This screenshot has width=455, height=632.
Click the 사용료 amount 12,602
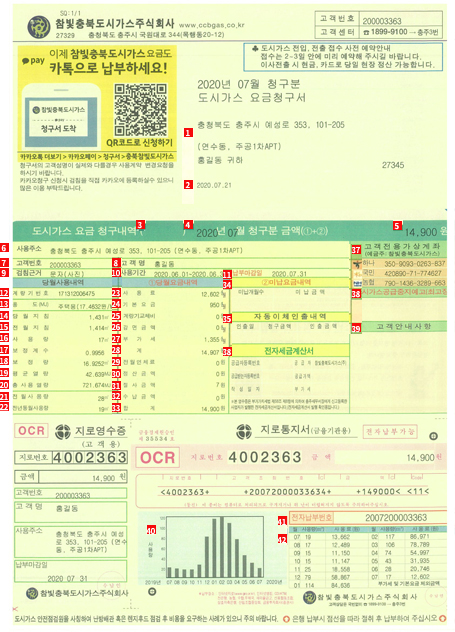[x=210, y=295]
